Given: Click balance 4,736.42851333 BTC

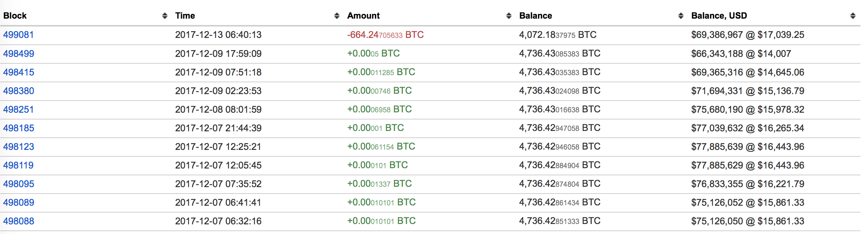Looking at the screenshot, I should (x=560, y=221).
